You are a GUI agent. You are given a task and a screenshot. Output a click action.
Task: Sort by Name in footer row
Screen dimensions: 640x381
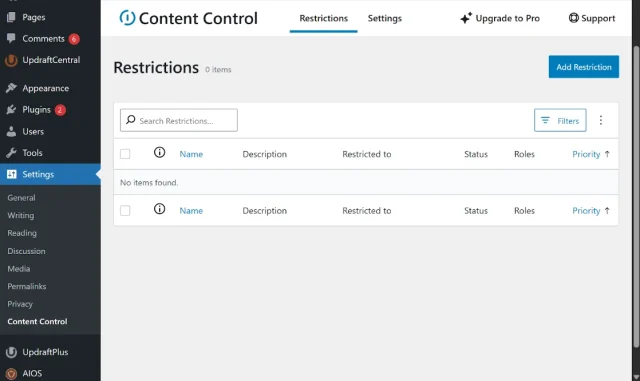tap(191, 211)
